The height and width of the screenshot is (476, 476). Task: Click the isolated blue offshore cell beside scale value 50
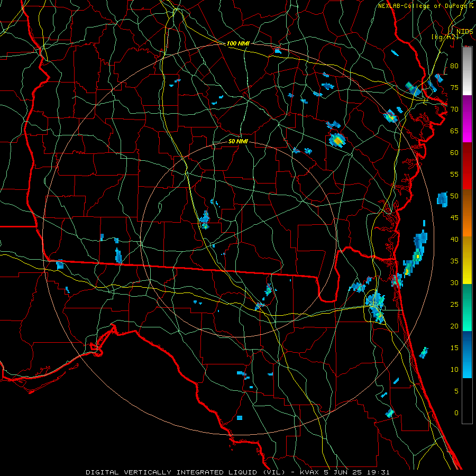442,199
